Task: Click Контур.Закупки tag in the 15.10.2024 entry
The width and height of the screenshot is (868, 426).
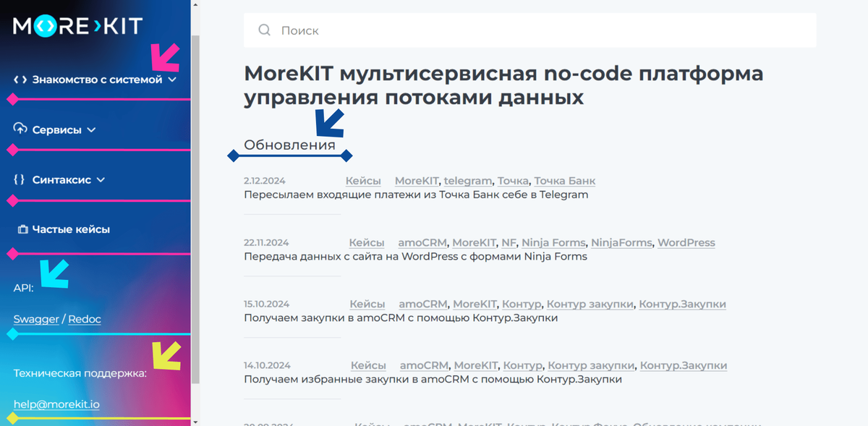Action: click(x=682, y=304)
